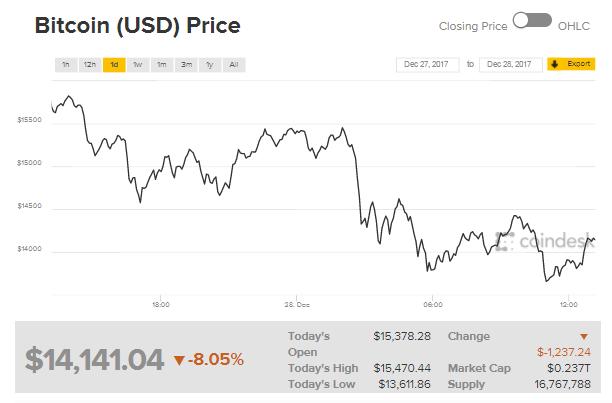The image size is (612, 403).
Task: Click the Change down-arrow indicator
Action: click(x=584, y=337)
